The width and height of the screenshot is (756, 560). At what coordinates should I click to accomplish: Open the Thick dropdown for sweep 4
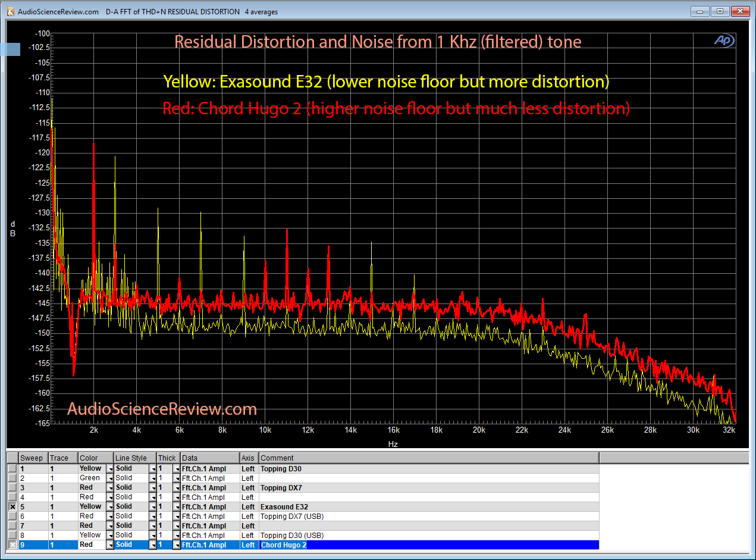pos(177,497)
